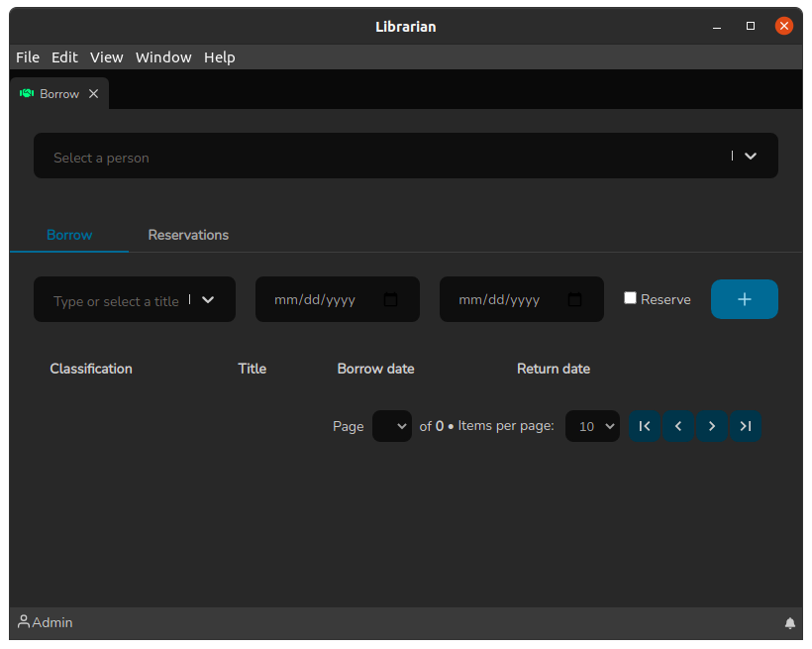
Task: Expand the Select a person dropdown
Action: tap(749, 156)
